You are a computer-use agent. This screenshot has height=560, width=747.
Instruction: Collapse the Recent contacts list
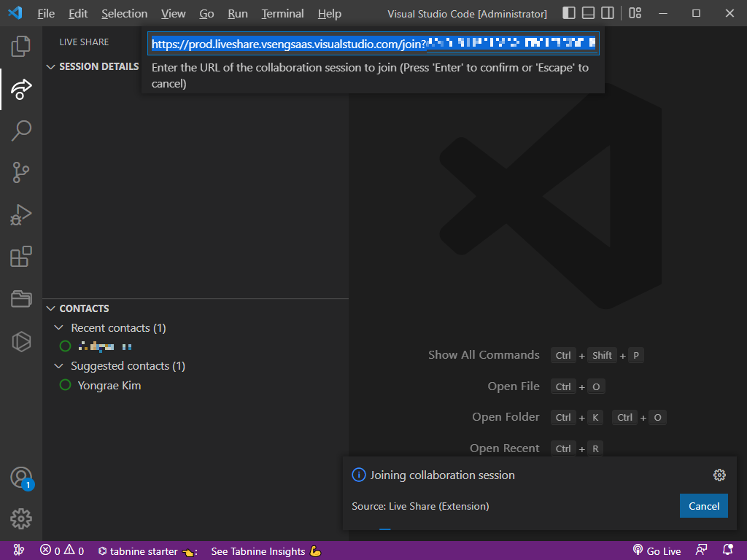59,328
